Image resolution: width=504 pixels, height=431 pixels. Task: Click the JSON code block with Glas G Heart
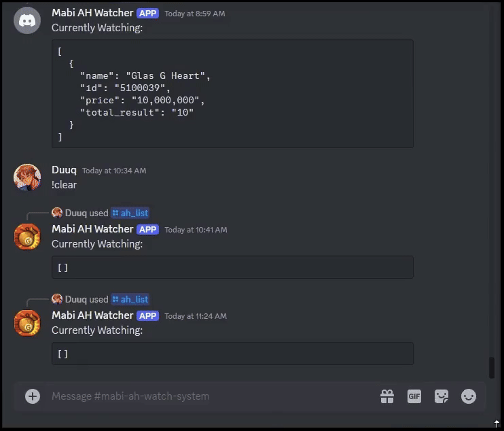(x=232, y=94)
